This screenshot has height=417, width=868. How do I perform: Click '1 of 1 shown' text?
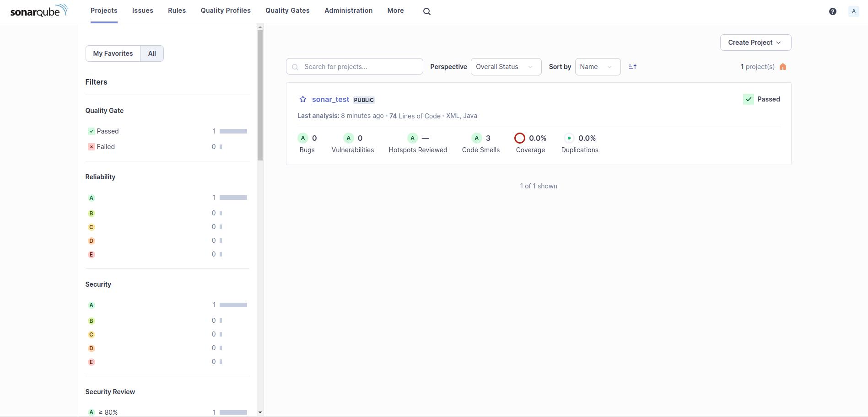(x=539, y=186)
